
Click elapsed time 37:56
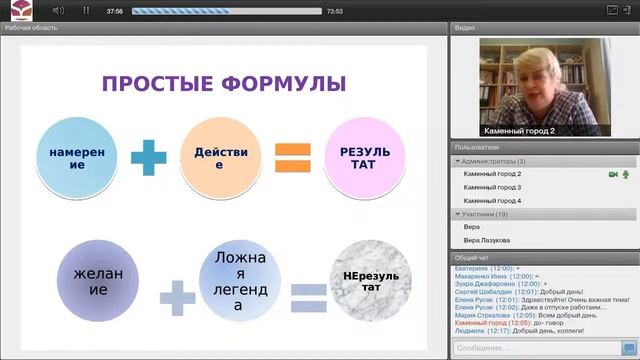tap(115, 11)
